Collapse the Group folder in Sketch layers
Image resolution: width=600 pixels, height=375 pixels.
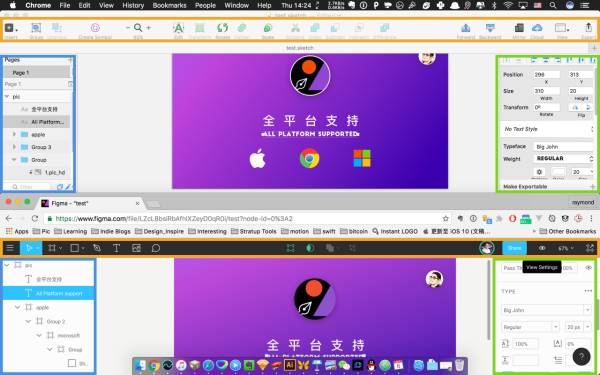(14, 160)
